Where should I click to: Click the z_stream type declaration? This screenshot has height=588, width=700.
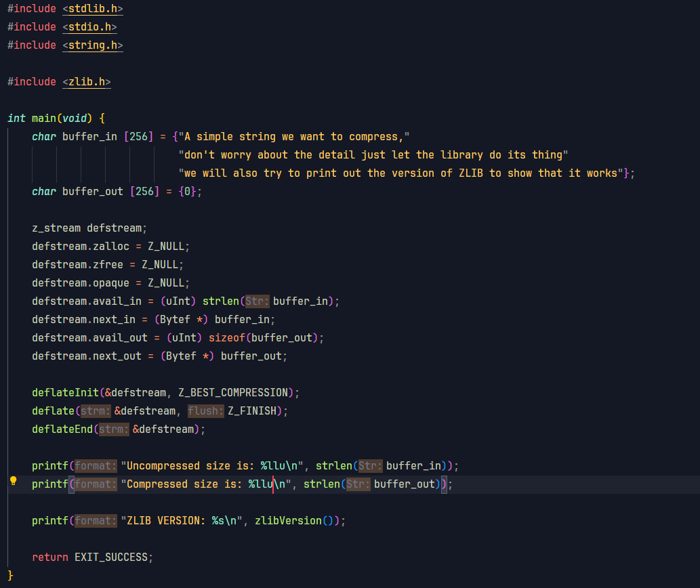56,228
